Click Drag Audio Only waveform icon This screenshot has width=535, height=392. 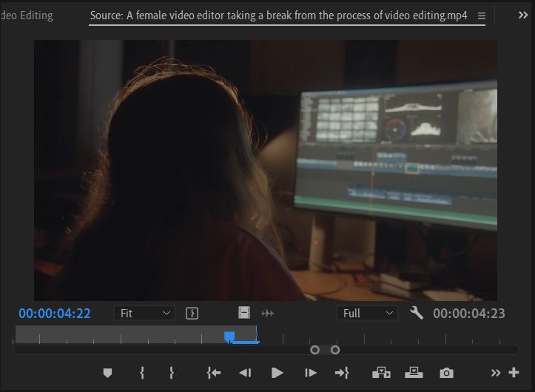[x=268, y=313]
